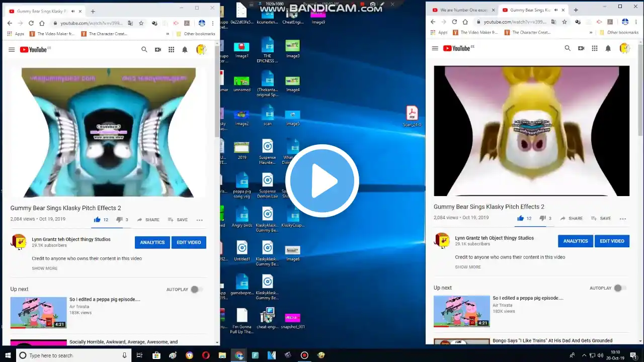Open the home page in the left Chrome window
The width and height of the screenshot is (644, 362).
click(x=42, y=23)
